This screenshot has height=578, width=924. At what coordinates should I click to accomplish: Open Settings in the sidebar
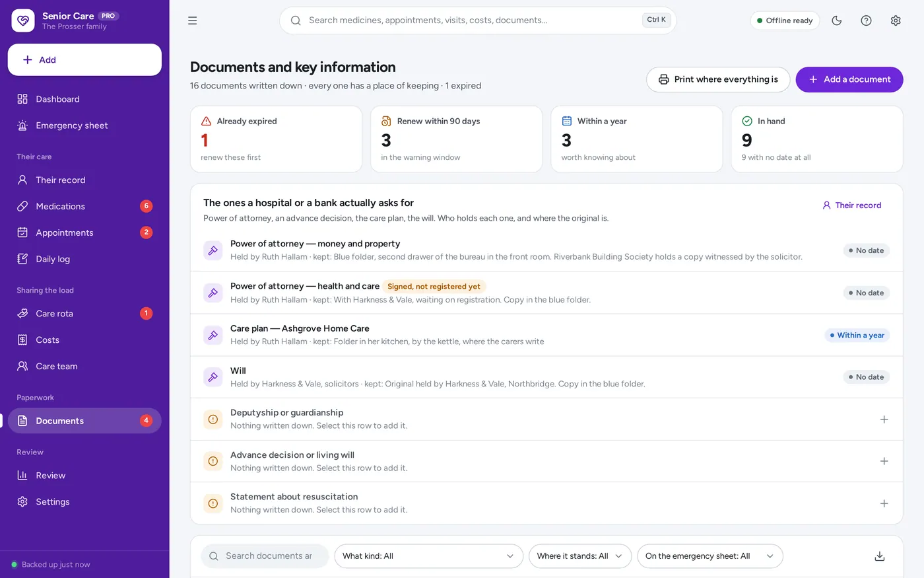84,502
